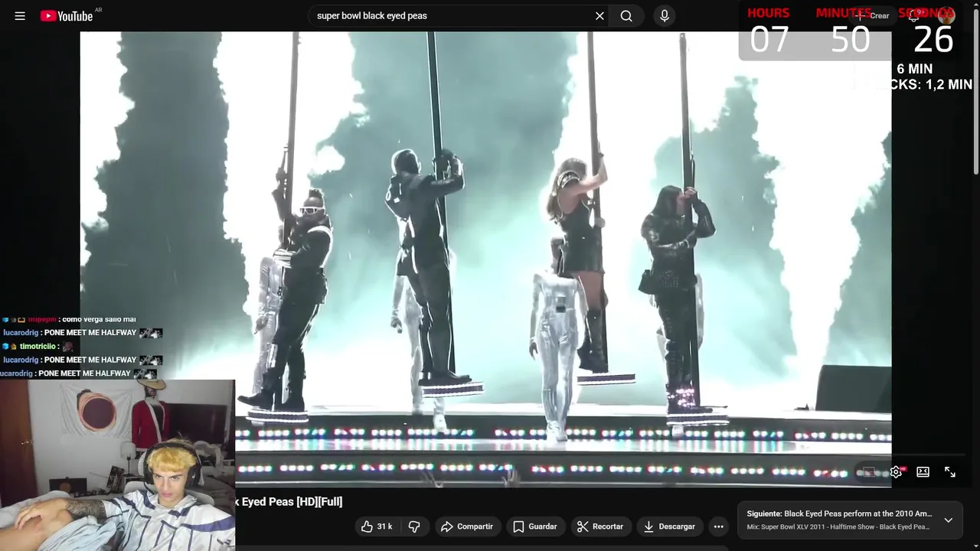The image size is (980, 551).
Task: Open the account avatar menu
Action: pos(947,15)
